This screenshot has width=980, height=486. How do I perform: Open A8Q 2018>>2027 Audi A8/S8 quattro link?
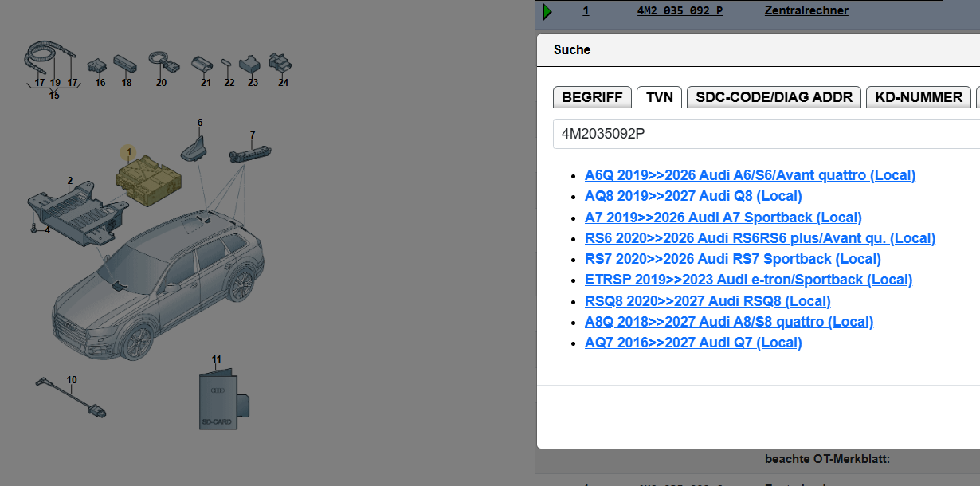(x=729, y=322)
